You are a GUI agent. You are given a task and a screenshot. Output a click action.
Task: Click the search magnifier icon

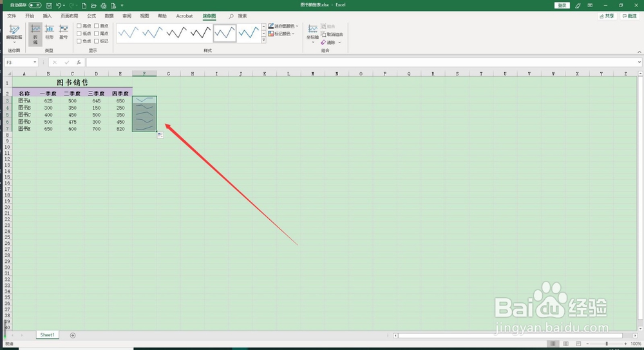click(231, 16)
